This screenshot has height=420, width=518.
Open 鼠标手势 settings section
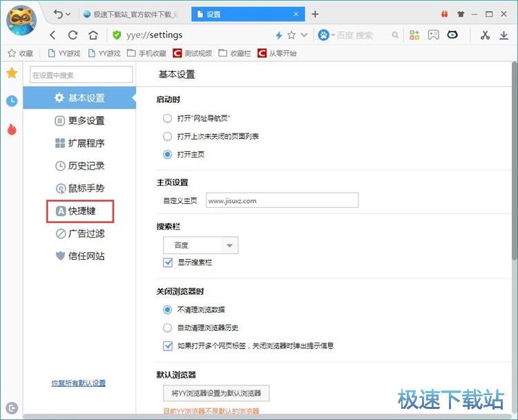pos(79,189)
